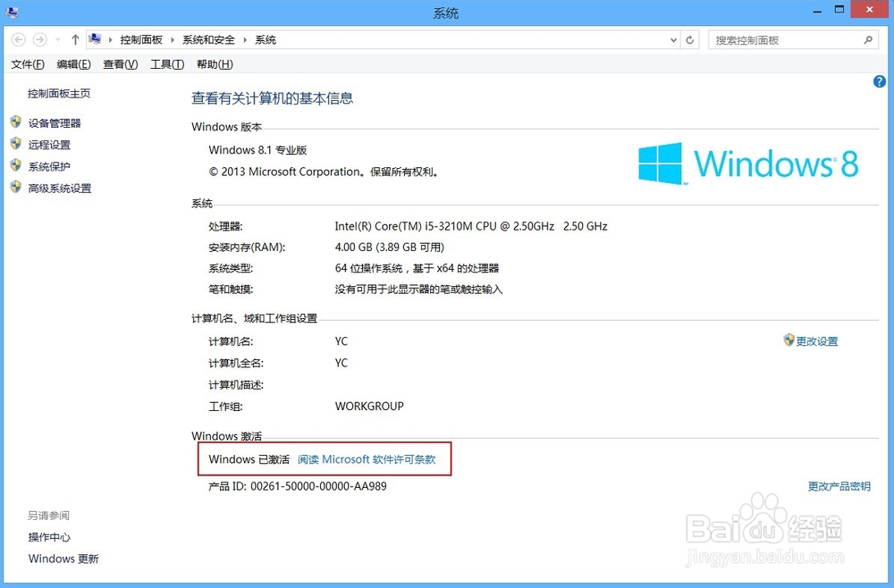This screenshot has height=588, width=894.
Task: Click shield icon beside 系统保护
Action: point(16,165)
